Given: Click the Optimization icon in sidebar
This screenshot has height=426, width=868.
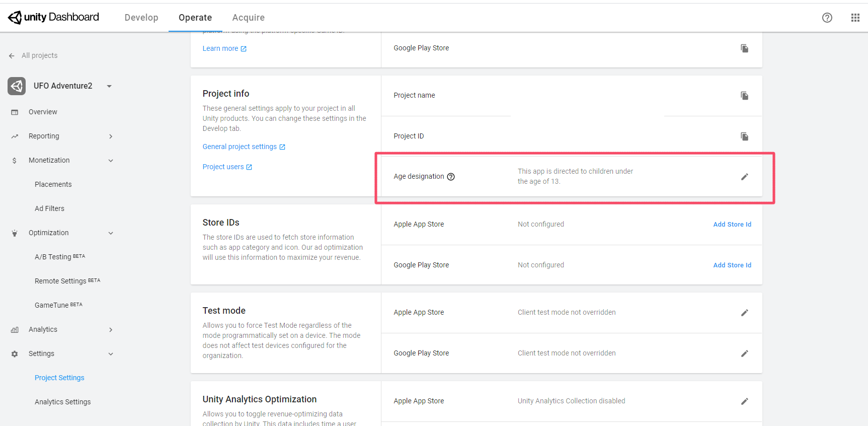Looking at the screenshot, I should [15, 233].
